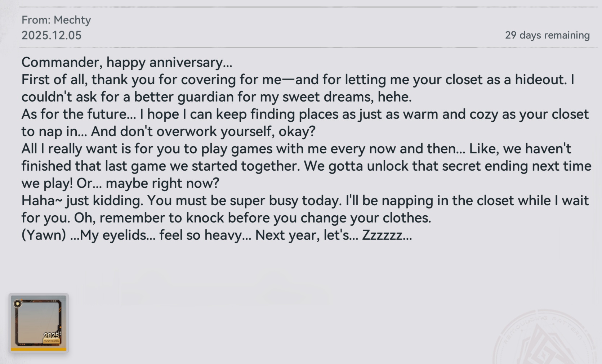Viewport: 602px width, 364px height.
Task: Click the sentence about sweet dreams guardian
Action: point(216,97)
